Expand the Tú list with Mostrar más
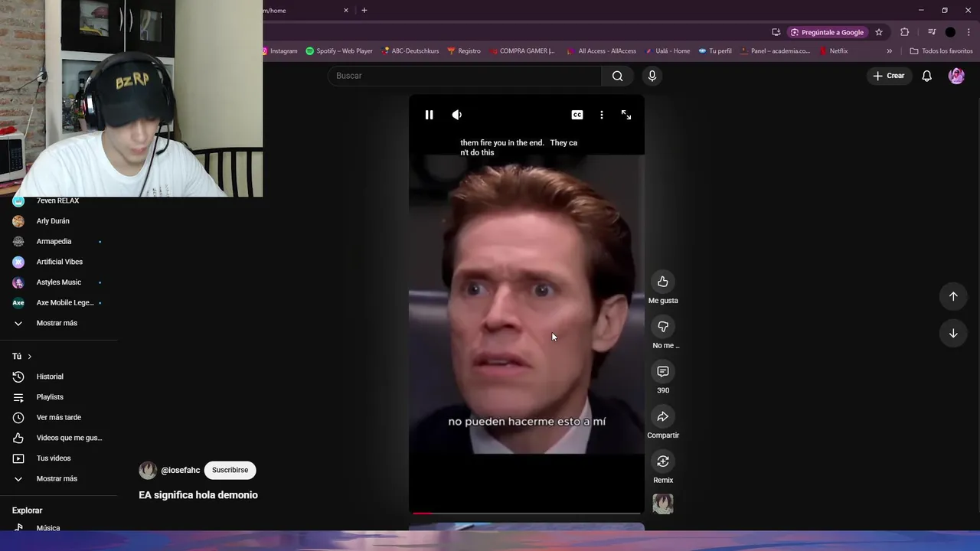This screenshot has height=551, width=980. 58,478
